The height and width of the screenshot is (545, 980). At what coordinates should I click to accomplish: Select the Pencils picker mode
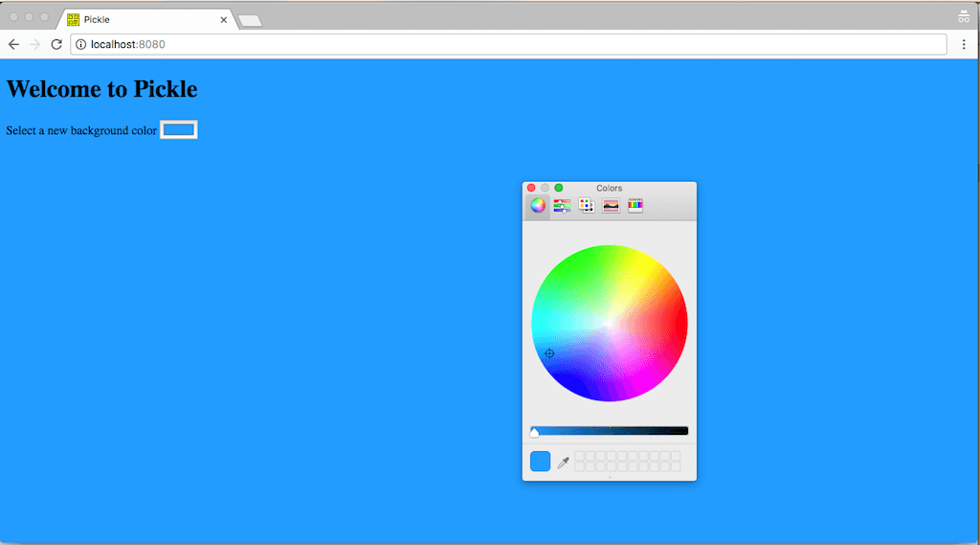pyautogui.click(x=635, y=205)
